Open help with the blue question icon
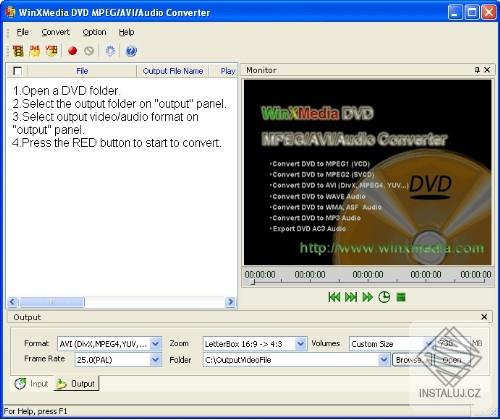 131,51
